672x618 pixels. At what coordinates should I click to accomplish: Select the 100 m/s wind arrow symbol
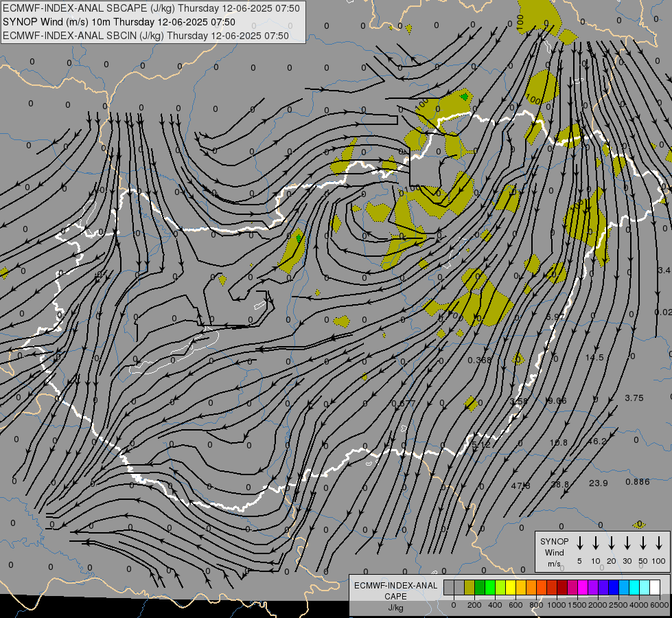point(659,543)
